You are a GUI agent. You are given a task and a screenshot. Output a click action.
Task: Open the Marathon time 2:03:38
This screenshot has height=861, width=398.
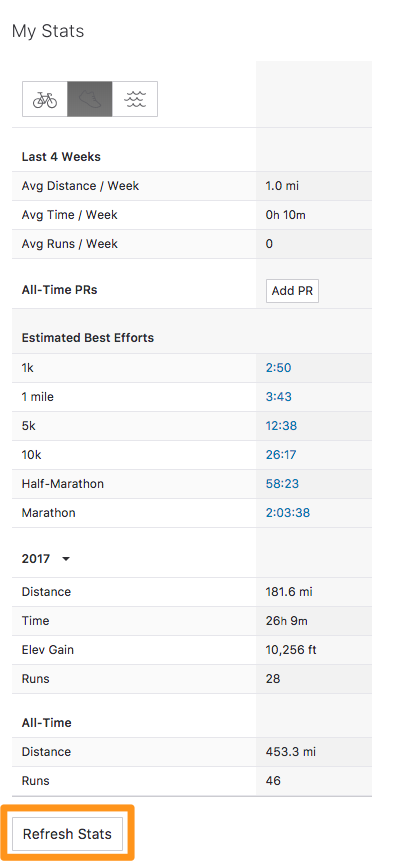[x=288, y=513]
